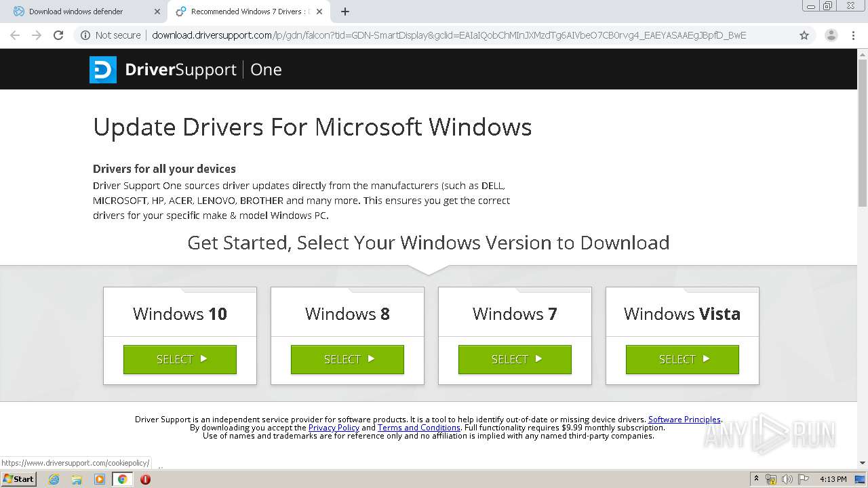The image size is (868, 488).
Task: Click Drivers for all your devices subheading
Action: point(164,169)
